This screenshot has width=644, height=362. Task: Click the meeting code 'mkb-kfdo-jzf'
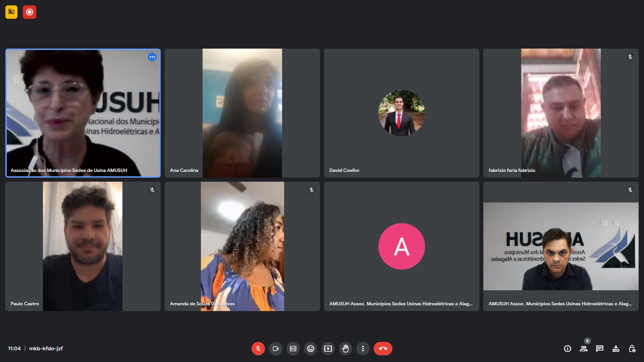[46, 349]
